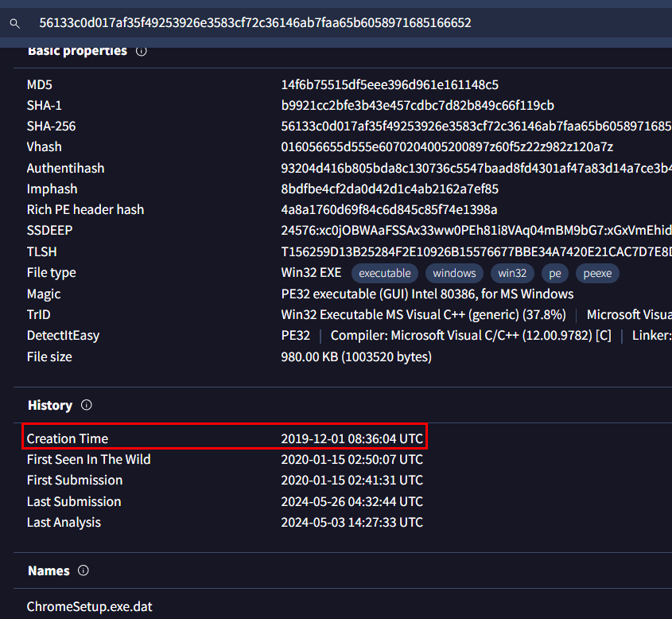Click the file size 980.00 KB value
The image size is (672, 619).
[x=356, y=356]
